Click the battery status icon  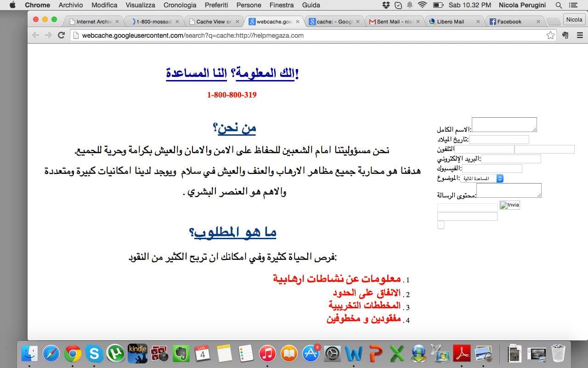tap(438, 5)
